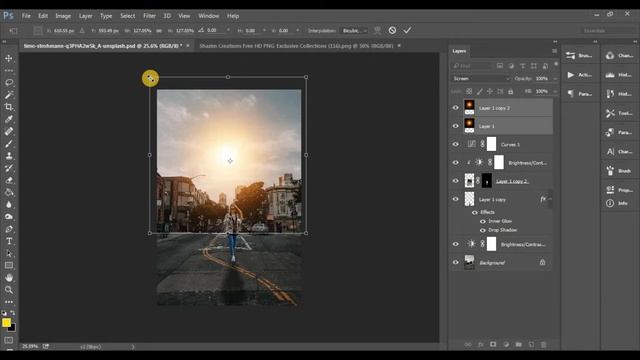640x360 pixels.
Task: Select the Eraser tool
Action: (x=9, y=180)
